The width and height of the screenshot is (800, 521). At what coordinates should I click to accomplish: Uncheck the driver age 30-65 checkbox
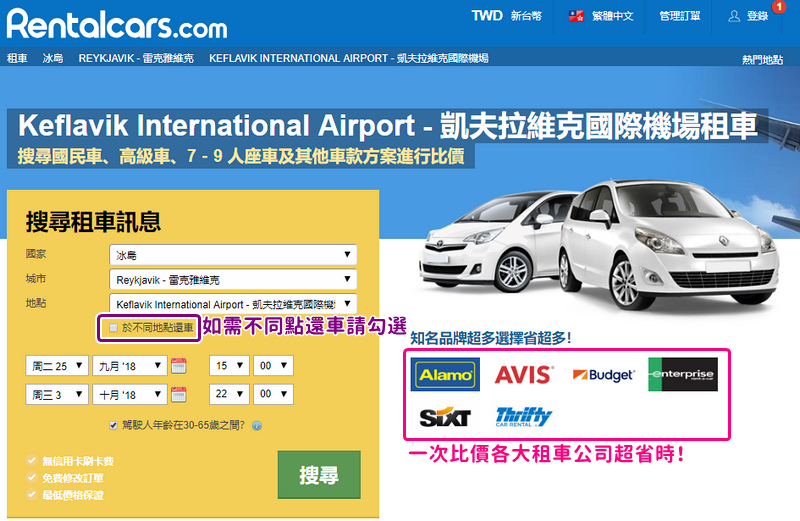113,426
